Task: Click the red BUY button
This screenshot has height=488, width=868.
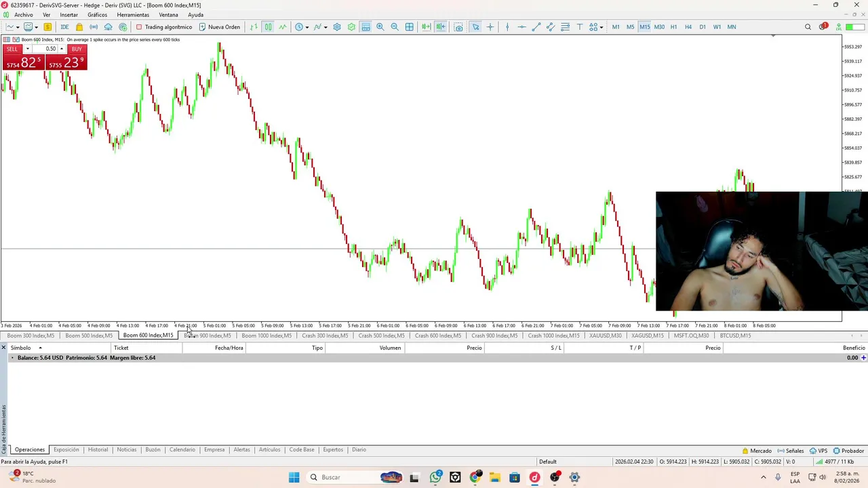Action: (x=77, y=49)
